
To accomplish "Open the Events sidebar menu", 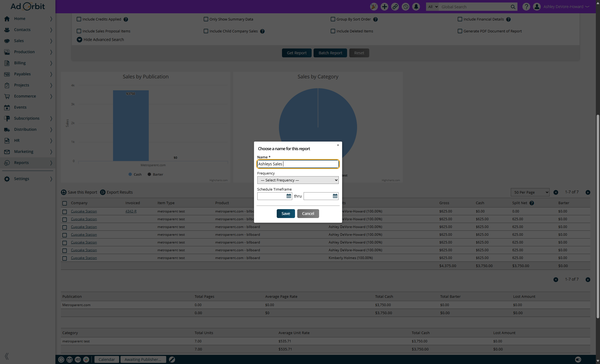I will (28, 107).
